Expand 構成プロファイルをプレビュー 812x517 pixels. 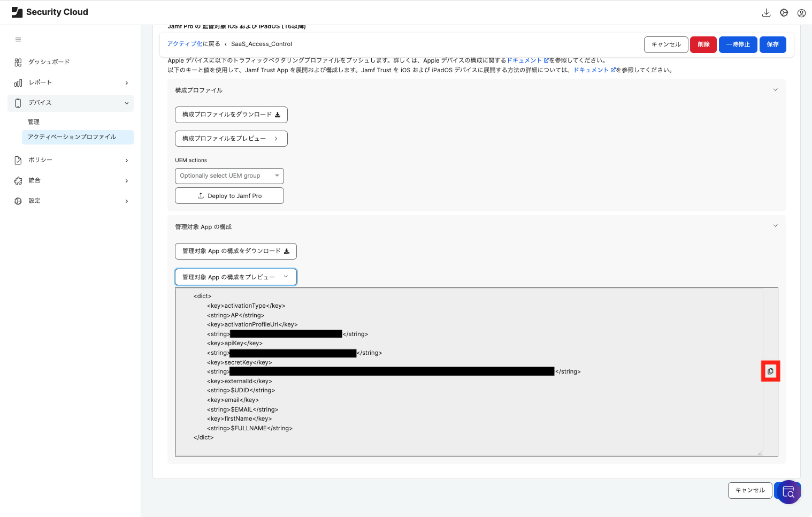tap(231, 139)
